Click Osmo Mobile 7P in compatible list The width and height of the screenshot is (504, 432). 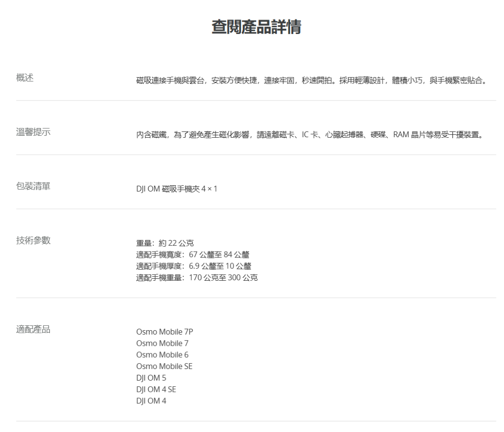[165, 332]
